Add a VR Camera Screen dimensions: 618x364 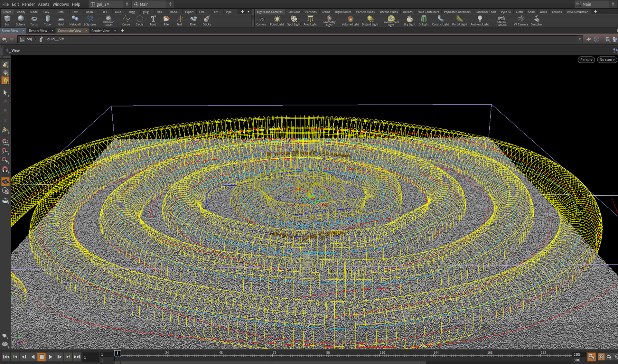click(x=521, y=21)
